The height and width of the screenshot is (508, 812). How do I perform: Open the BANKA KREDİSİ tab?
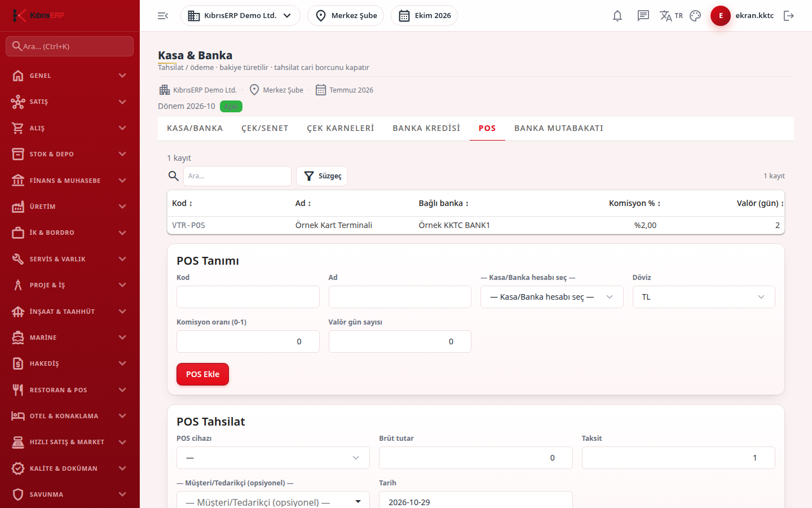click(x=426, y=129)
